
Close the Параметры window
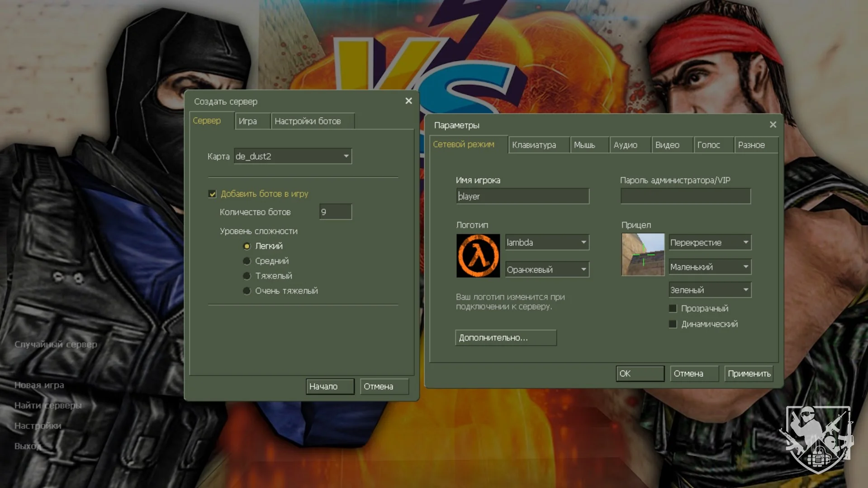(773, 124)
